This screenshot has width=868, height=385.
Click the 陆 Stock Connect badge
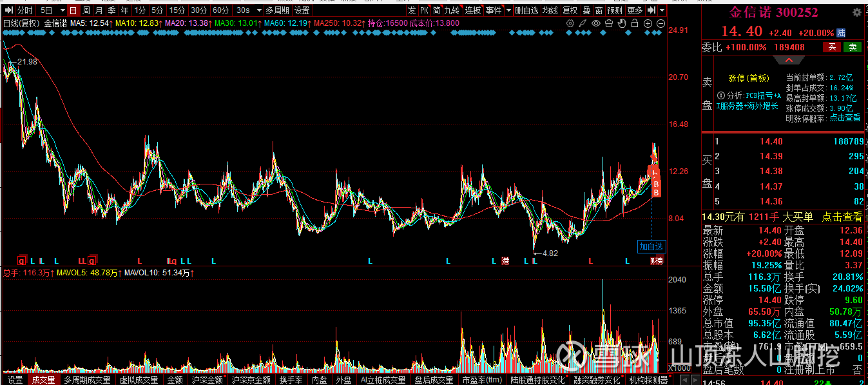[x=841, y=32]
